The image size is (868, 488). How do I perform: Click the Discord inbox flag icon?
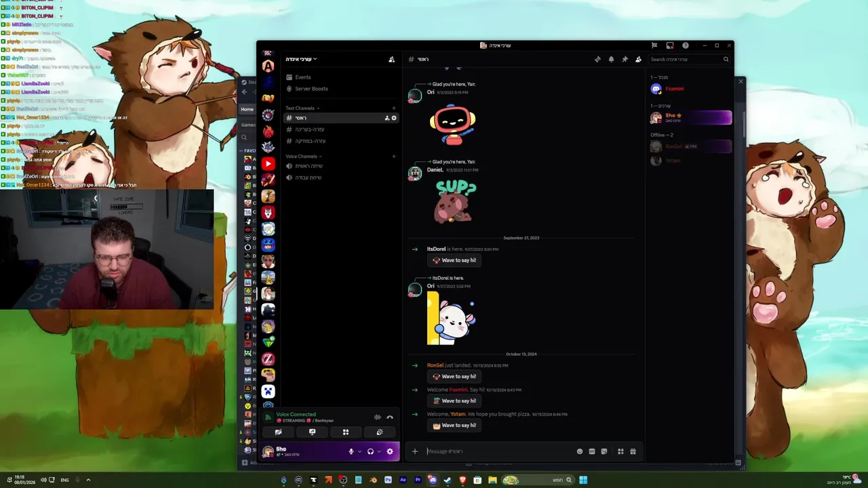[x=654, y=45]
